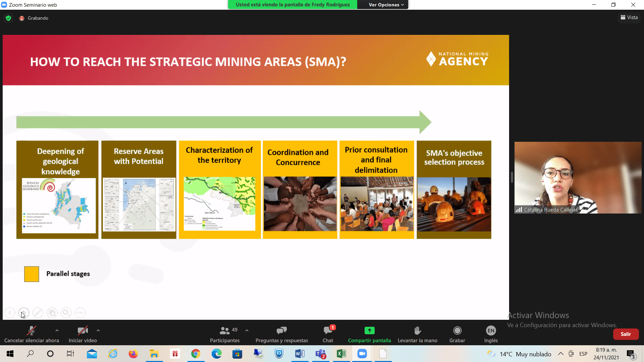Open Mail app in taskbar

click(x=92, y=354)
